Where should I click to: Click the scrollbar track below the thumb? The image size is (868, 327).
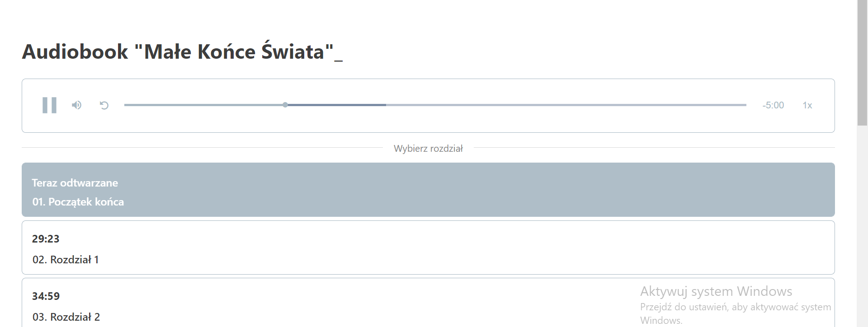click(x=862, y=226)
